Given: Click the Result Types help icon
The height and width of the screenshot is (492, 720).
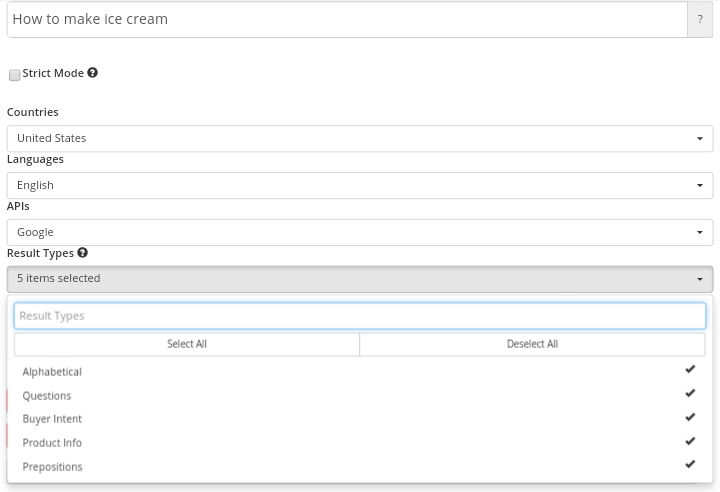Looking at the screenshot, I should 82,253.
